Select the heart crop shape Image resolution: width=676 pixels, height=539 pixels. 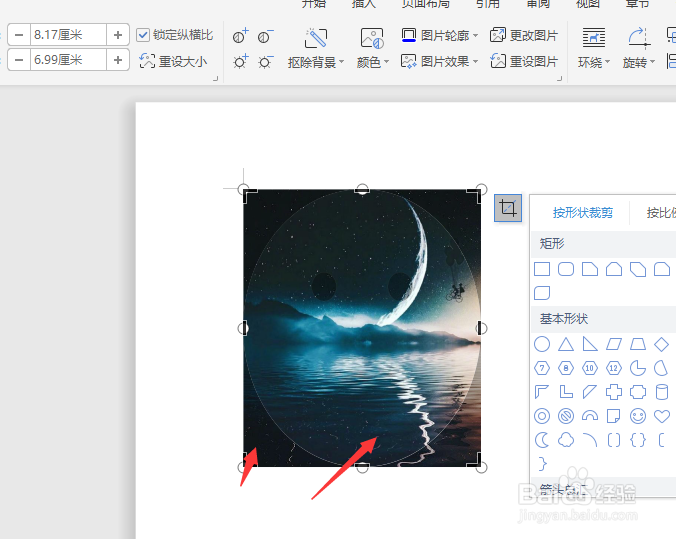coord(661,416)
